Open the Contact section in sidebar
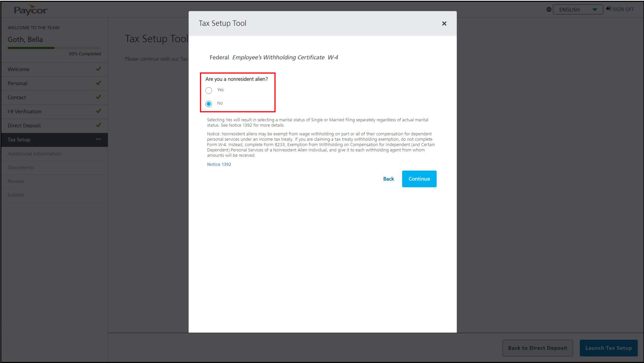 tap(17, 97)
